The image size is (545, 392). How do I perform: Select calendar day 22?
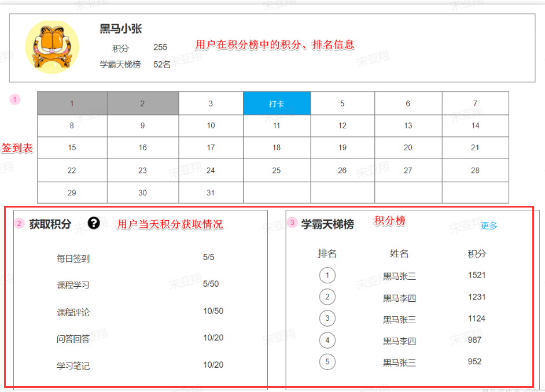pos(72,170)
